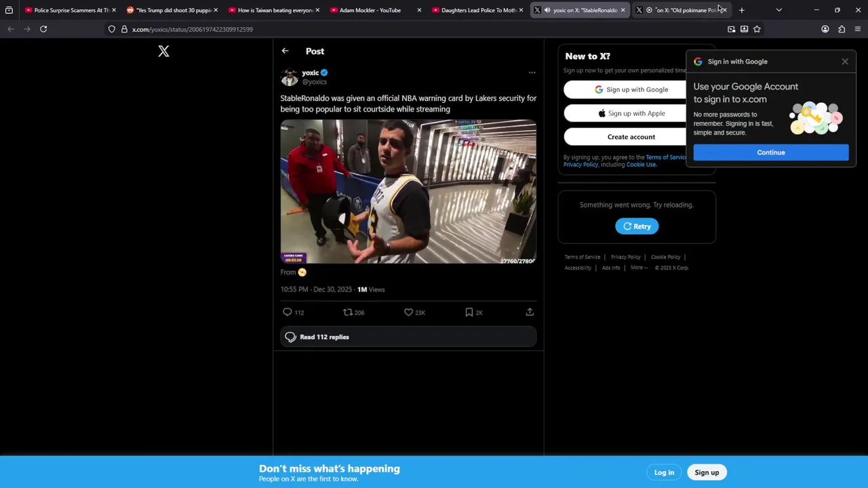Open the tracking protection shield icon

(x=112, y=29)
